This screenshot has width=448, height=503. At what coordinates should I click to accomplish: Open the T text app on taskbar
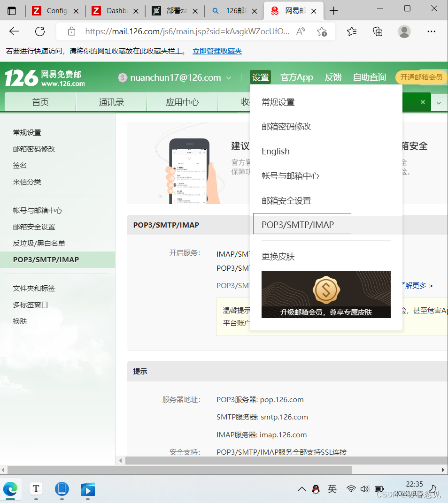(36, 489)
